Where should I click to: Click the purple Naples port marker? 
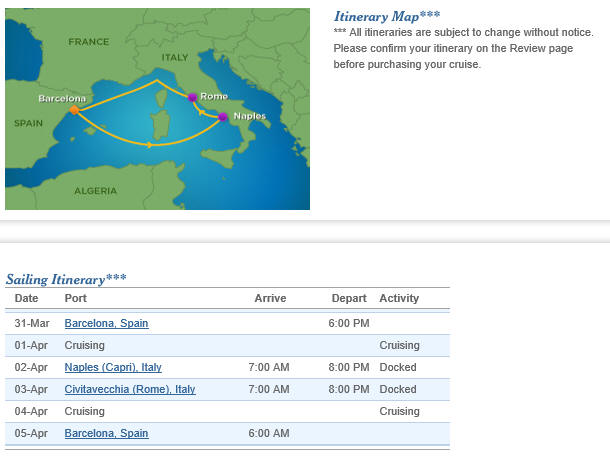point(223,117)
